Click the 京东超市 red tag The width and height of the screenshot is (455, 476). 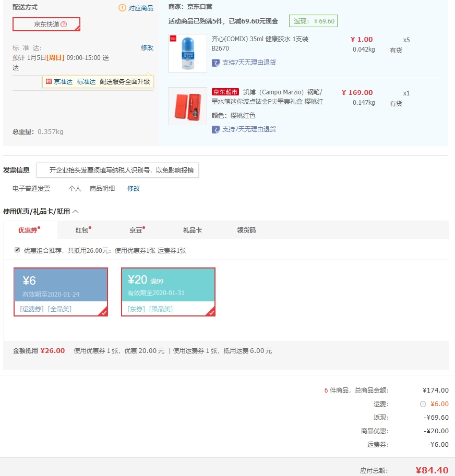pyautogui.click(x=225, y=92)
